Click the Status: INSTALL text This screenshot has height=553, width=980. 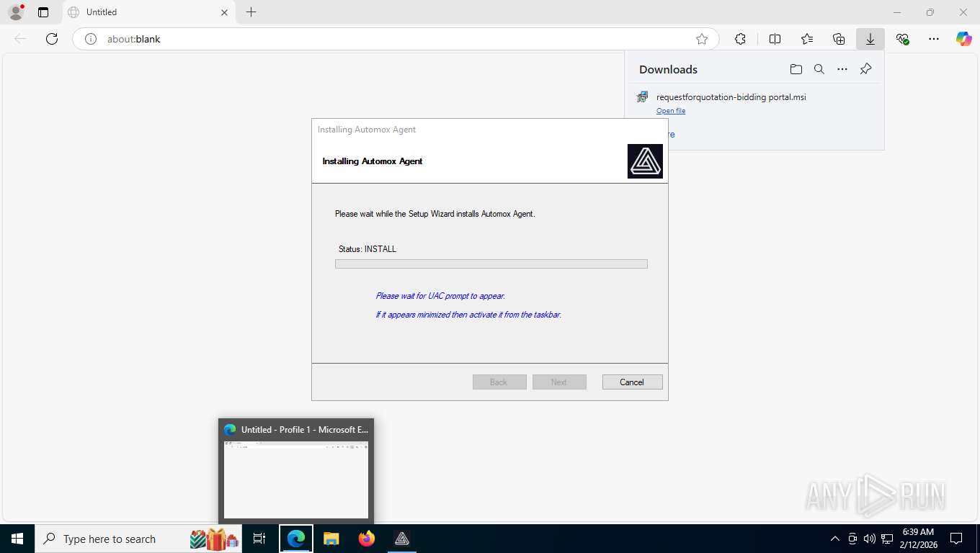coord(367,249)
